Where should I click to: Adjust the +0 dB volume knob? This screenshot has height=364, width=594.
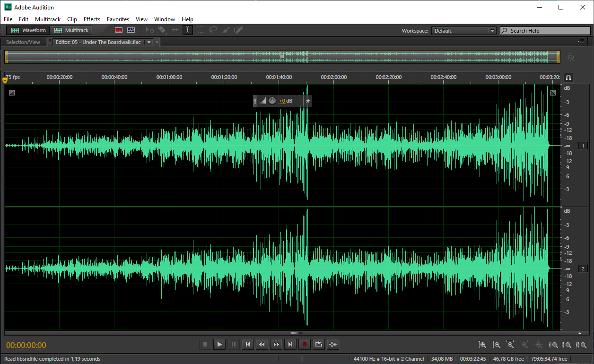pyautogui.click(x=272, y=101)
